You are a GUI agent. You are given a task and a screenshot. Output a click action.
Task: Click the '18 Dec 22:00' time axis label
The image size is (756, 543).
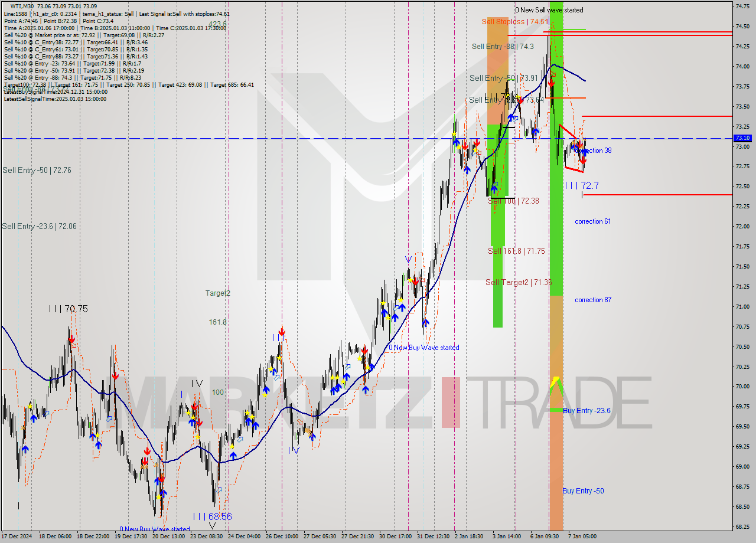click(x=94, y=537)
